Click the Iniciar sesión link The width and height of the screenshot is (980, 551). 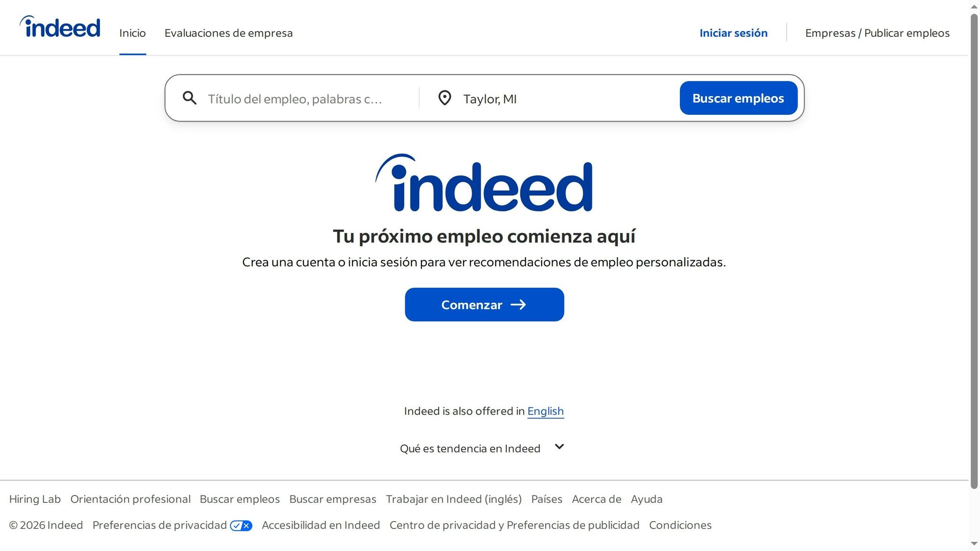point(733,33)
